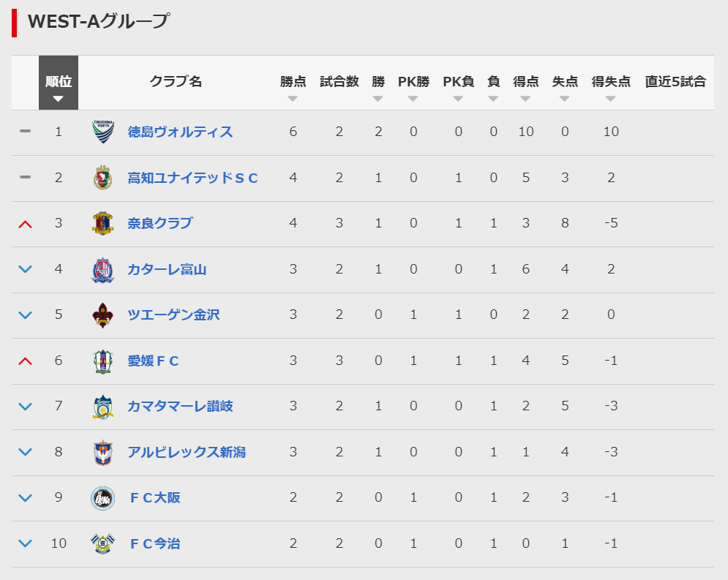Click the Kochi United SC crest icon
This screenshot has height=580, width=728.
pos(103,178)
